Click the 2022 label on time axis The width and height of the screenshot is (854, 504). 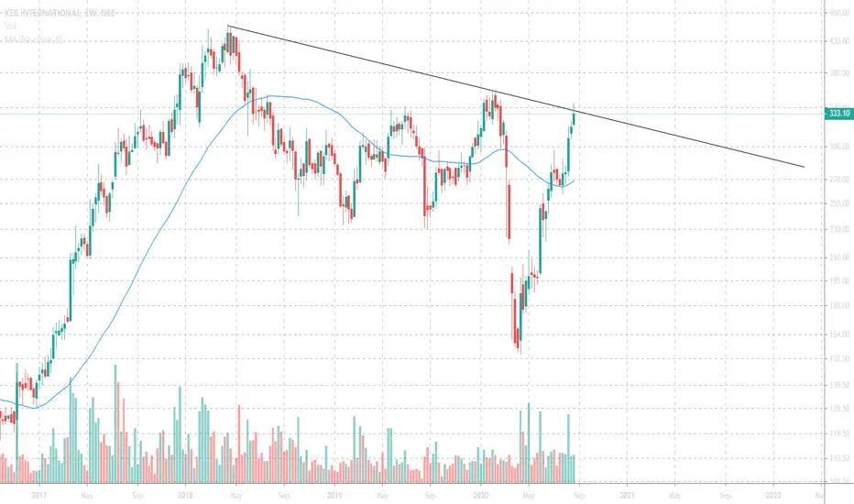[x=773, y=495]
